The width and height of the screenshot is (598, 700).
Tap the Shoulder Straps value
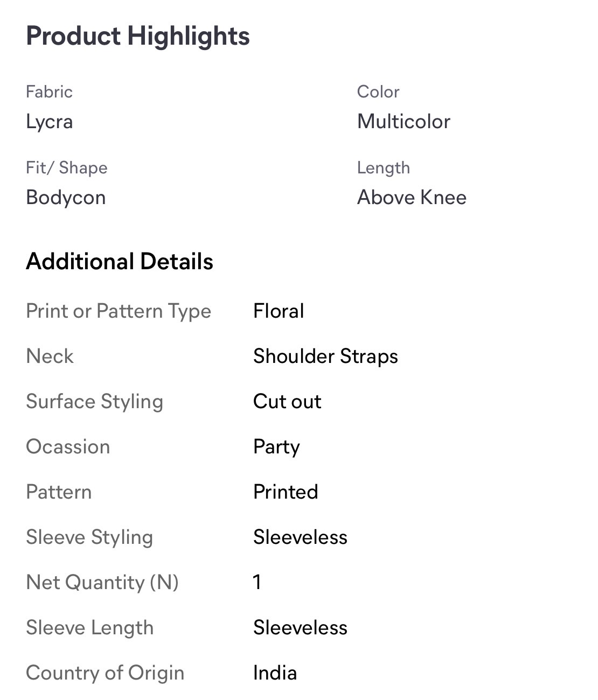click(325, 356)
